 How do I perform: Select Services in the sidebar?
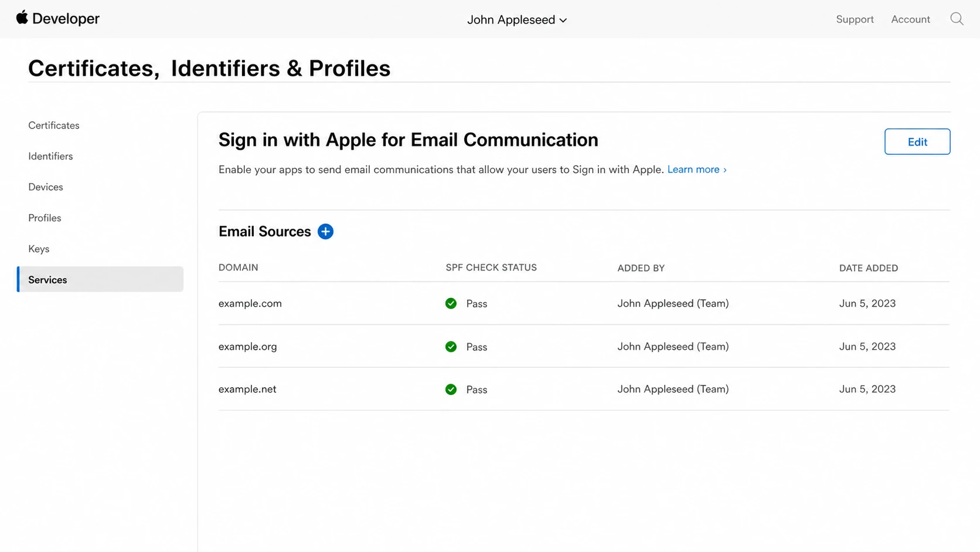[100, 279]
